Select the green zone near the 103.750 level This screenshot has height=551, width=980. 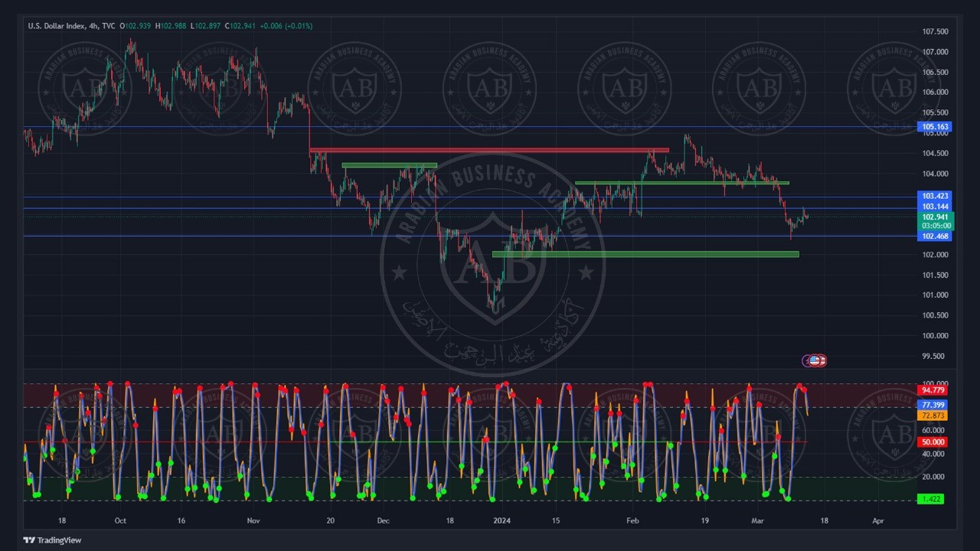pos(681,183)
